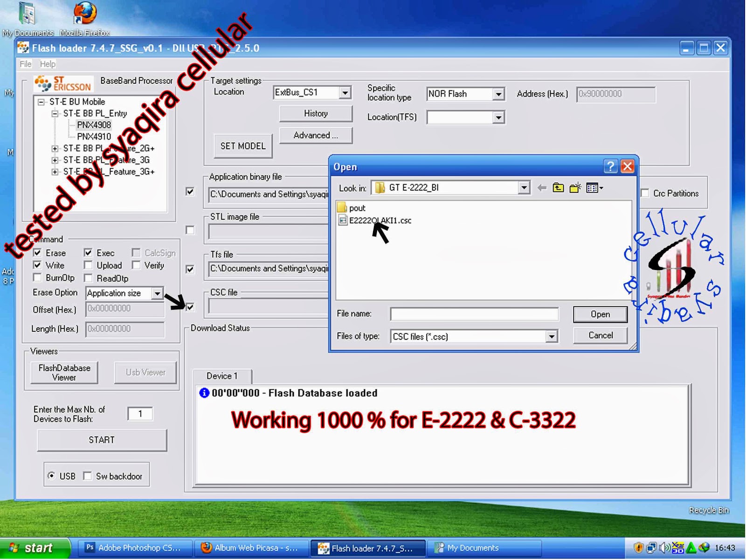Click the security shield tray icon

click(638, 547)
